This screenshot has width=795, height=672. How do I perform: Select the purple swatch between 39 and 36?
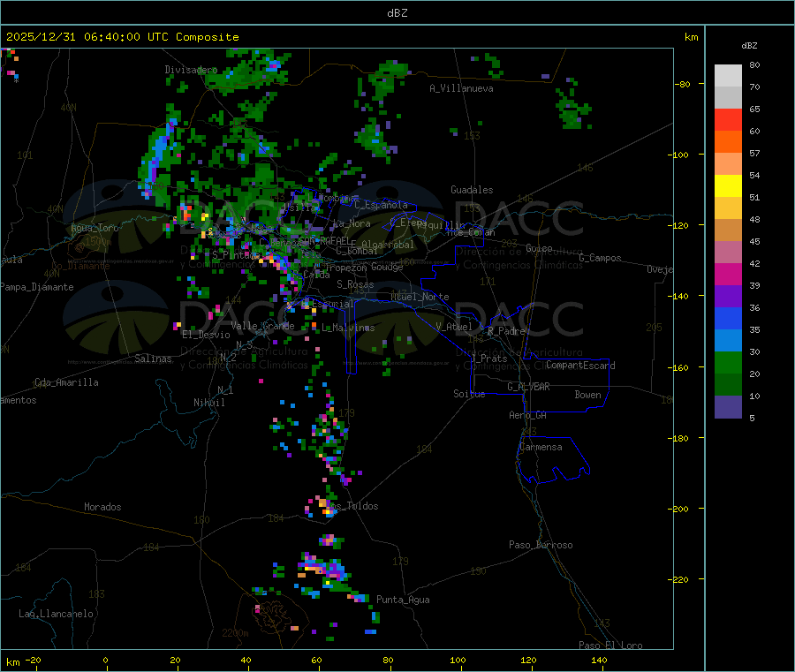coord(728,297)
